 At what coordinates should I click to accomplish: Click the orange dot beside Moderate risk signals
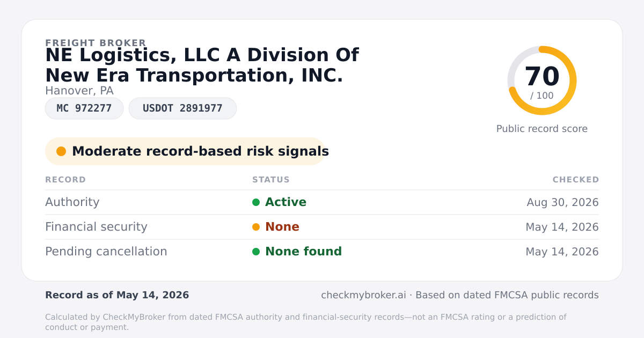(x=61, y=151)
